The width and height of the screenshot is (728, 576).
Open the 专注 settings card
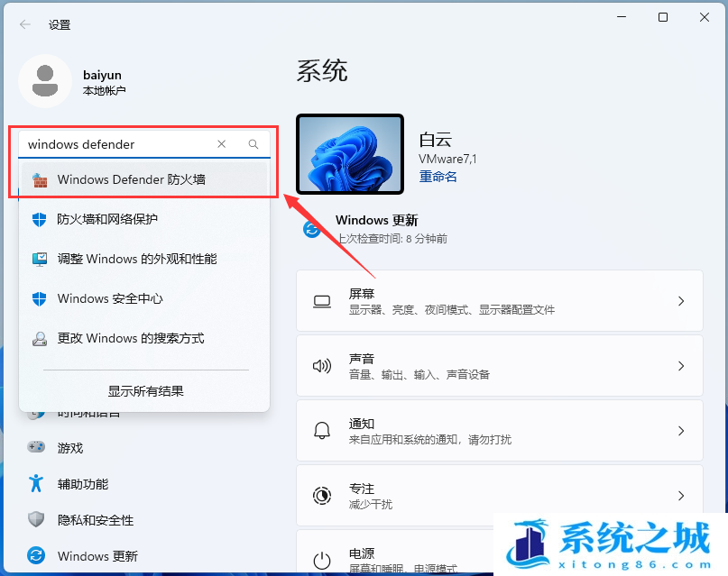500,496
